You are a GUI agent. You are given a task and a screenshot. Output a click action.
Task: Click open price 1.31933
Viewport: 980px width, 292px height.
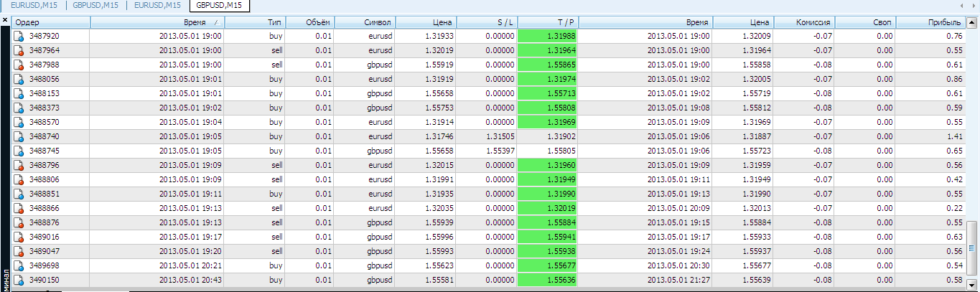click(439, 36)
